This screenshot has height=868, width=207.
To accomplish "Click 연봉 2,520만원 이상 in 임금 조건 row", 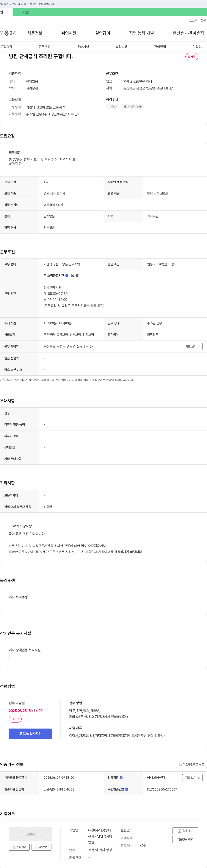I will pyautogui.click(x=160, y=264).
